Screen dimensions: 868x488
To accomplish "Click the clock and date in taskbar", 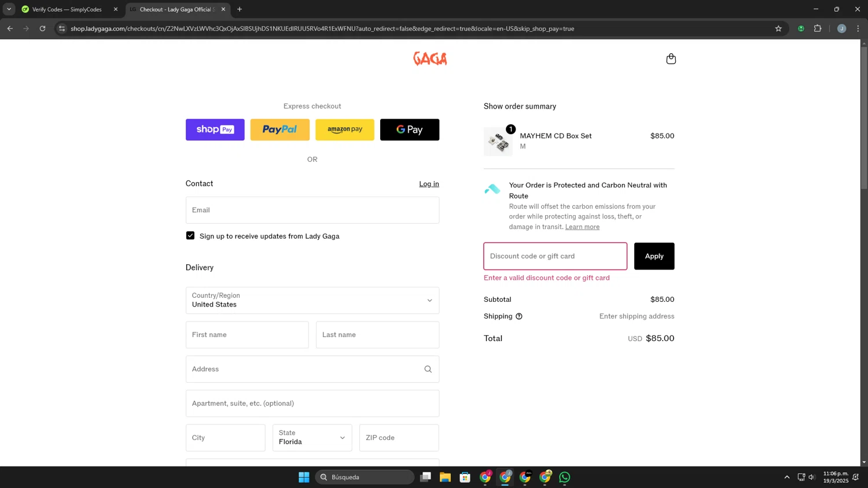I will (836, 477).
